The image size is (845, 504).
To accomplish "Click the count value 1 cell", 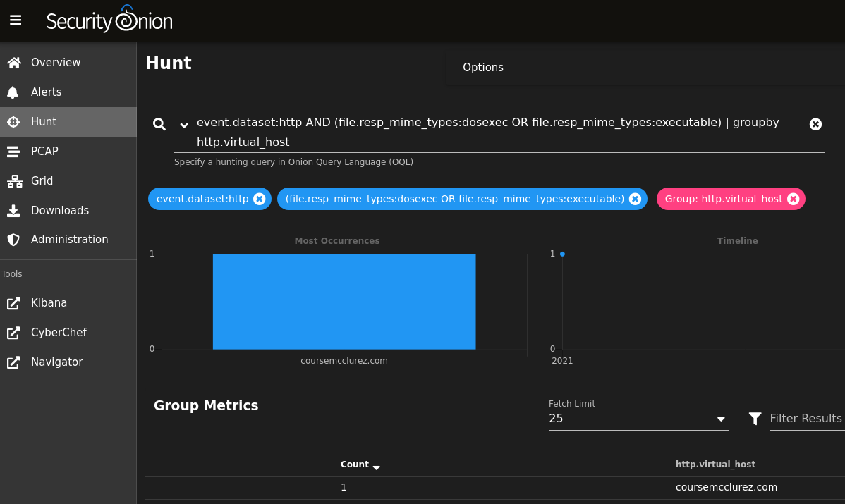I will [344, 487].
